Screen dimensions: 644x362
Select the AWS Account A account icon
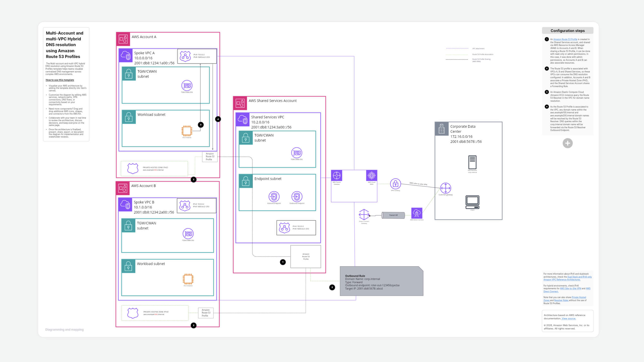pos(123,39)
